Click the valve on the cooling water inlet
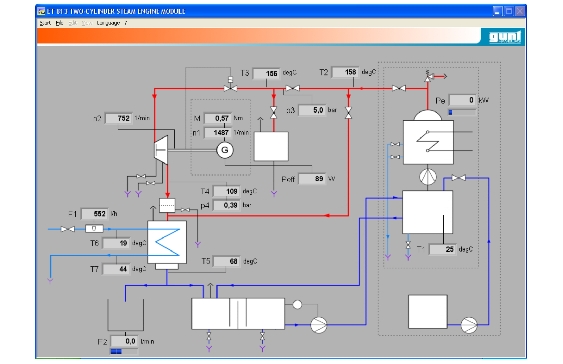The image size is (563, 364). (68, 229)
